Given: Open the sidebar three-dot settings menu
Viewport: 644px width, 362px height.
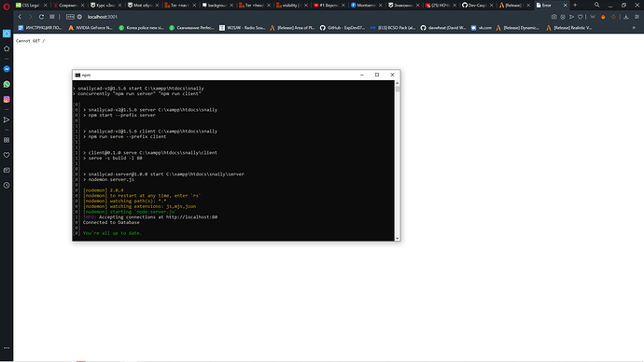Looking at the screenshot, I should pyautogui.click(x=7, y=348).
